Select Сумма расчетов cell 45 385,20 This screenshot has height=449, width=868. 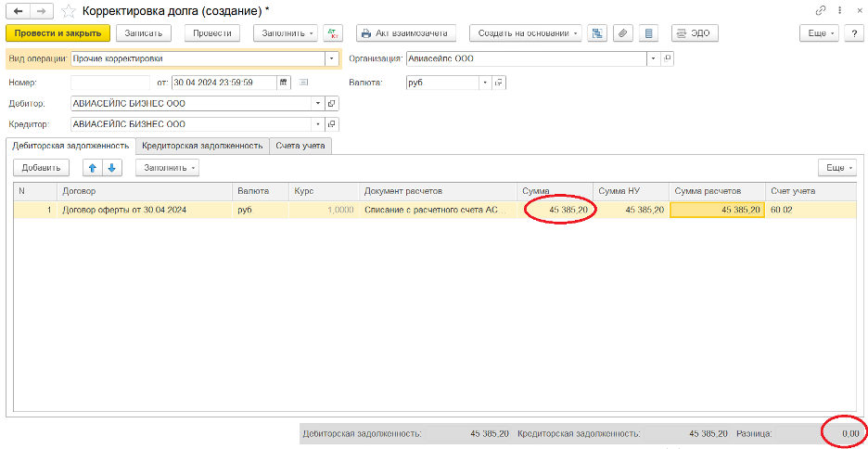pyautogui.click(x=718, y=210)
